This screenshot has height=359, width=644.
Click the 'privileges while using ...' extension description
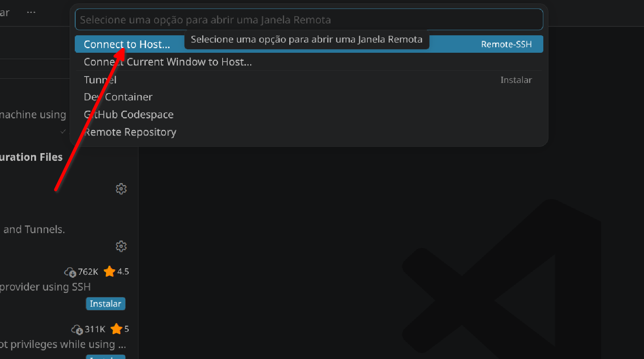pos(63,345)
